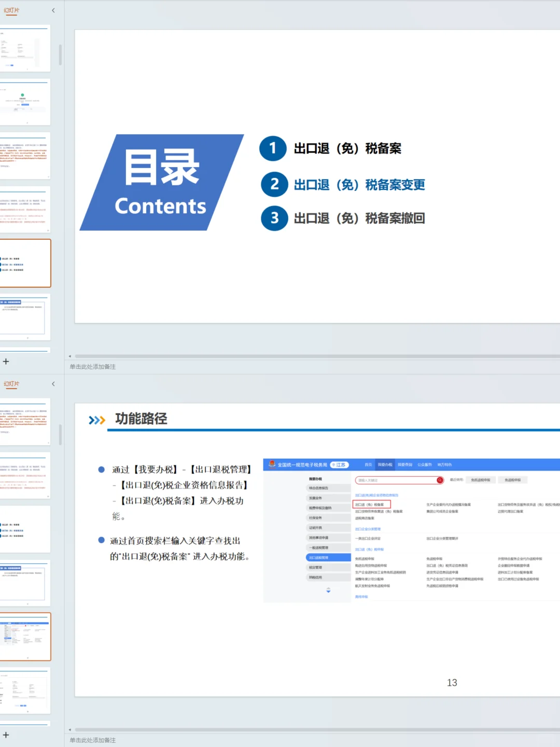Select the numbered circle 1 beside 出口退（免）税备案
560x747 pixels.
coord(273,148)
